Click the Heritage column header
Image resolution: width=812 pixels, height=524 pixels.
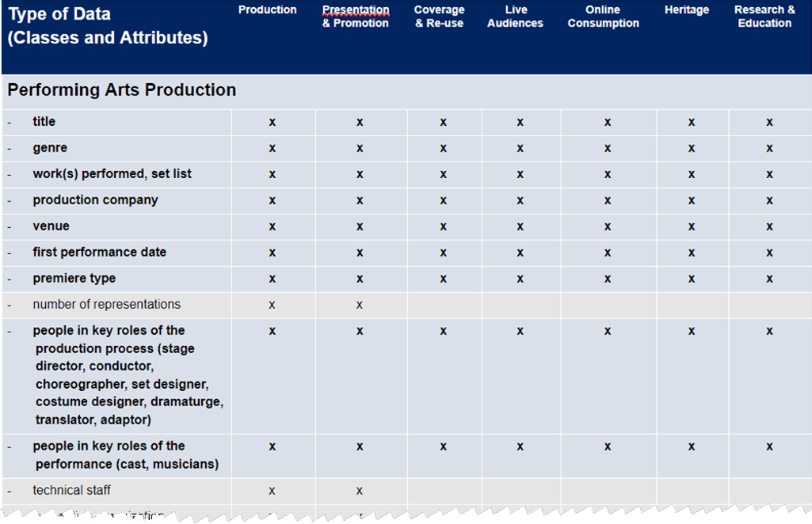pos(686,9)
